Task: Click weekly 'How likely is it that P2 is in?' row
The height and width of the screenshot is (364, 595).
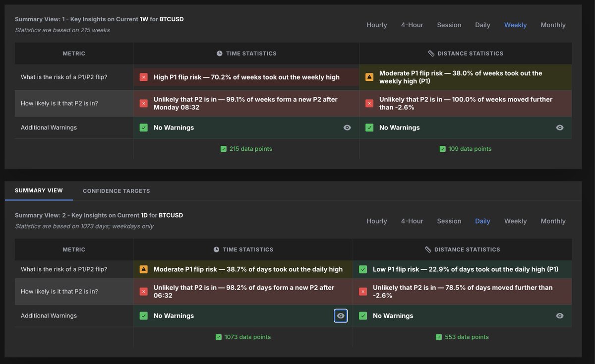Action: 293,103
